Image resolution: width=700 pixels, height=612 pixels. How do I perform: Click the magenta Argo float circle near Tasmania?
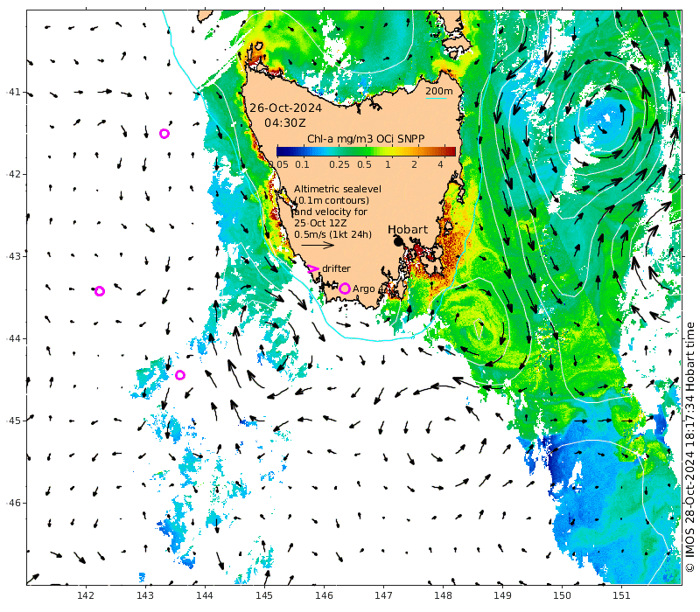coord(344,289)
